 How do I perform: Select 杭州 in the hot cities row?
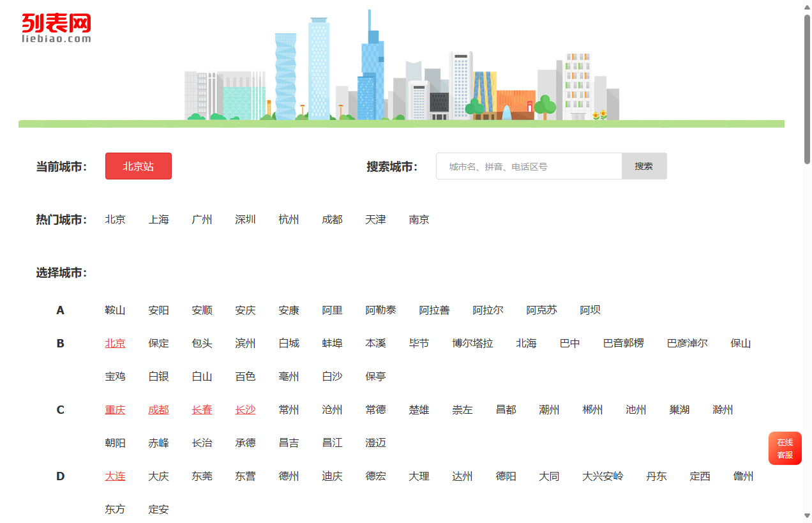289,219
